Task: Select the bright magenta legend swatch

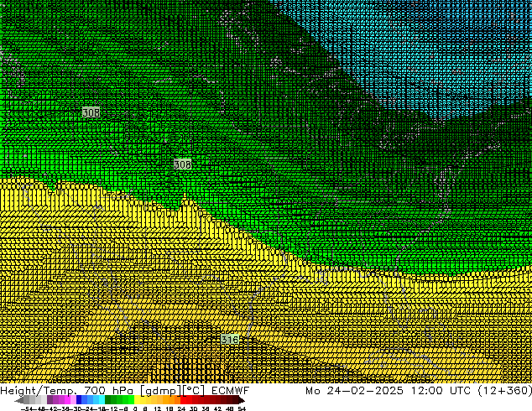Action: pos(67,400)
